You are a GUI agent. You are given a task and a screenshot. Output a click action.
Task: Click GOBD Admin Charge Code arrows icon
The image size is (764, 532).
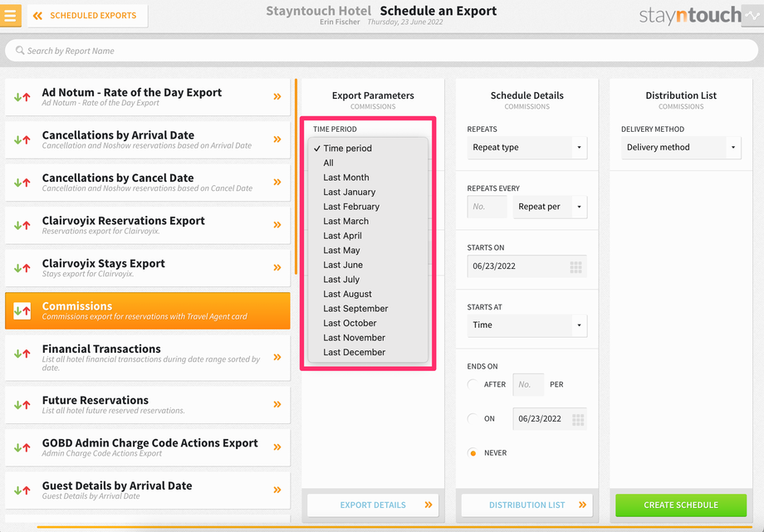[22, 447]
